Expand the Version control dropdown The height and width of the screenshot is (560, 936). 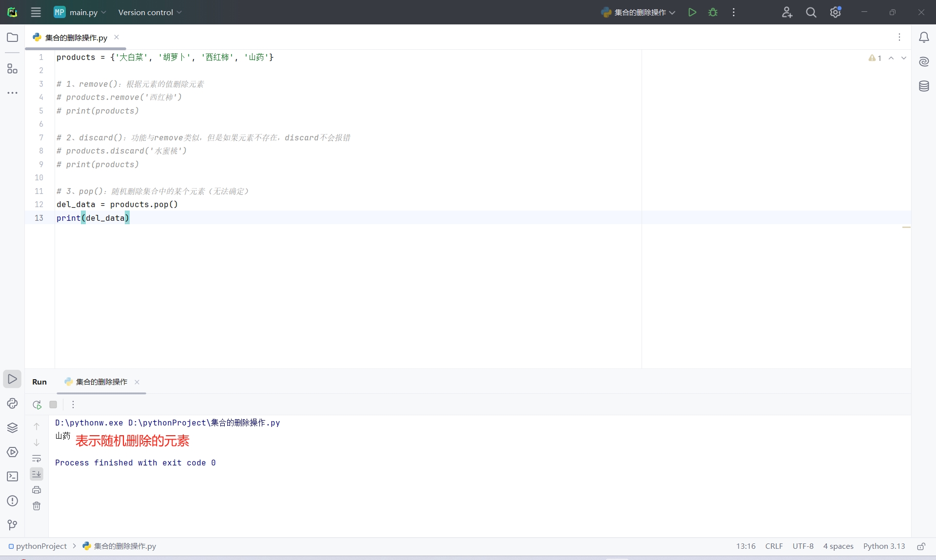point(150,12)
